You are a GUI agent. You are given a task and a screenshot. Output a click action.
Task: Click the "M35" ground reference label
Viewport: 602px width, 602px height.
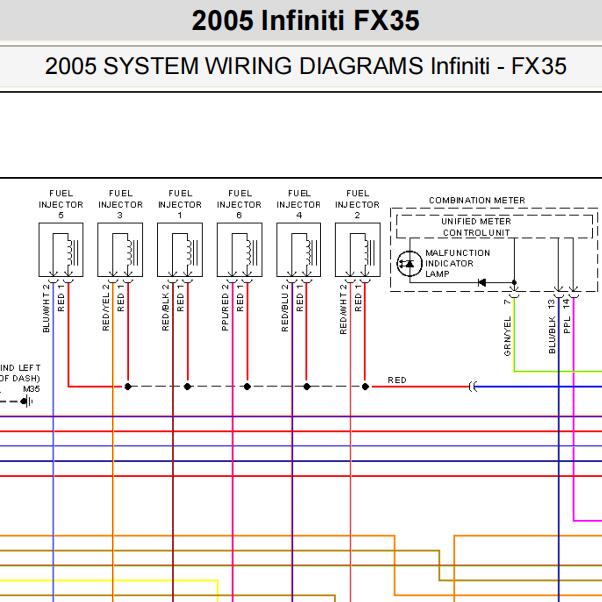31,389
